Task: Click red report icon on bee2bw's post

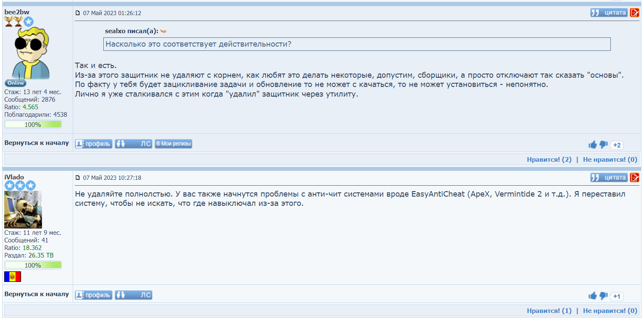Action: coord(634,13)
